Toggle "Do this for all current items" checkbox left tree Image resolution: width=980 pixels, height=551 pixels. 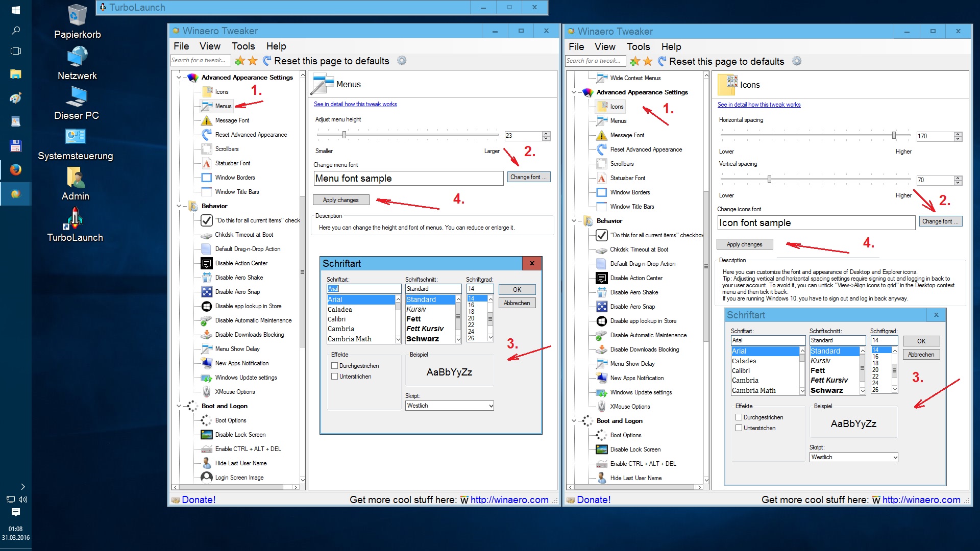207,220
